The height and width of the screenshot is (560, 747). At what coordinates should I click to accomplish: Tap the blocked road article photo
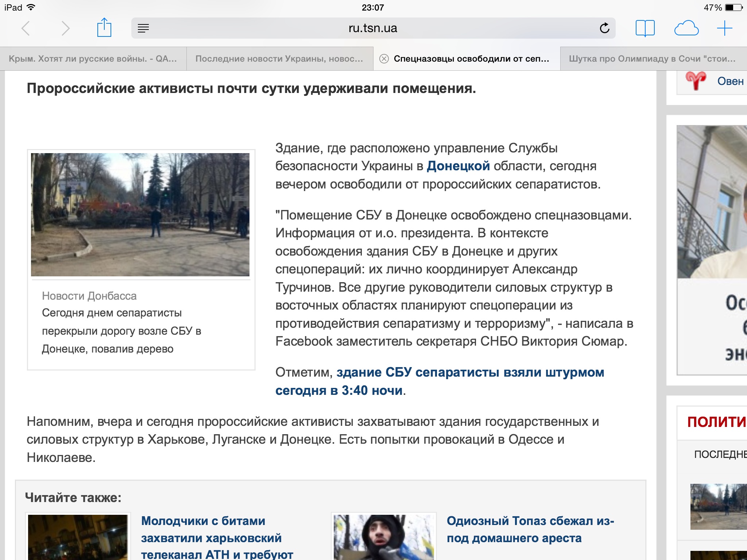click(x=140, y=214)
